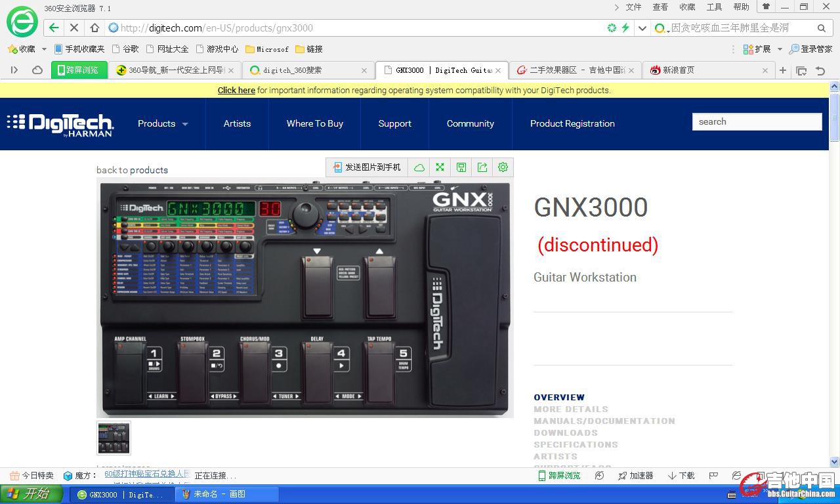
Task: Open the Artists navigation link
Action: coord(237,123)
